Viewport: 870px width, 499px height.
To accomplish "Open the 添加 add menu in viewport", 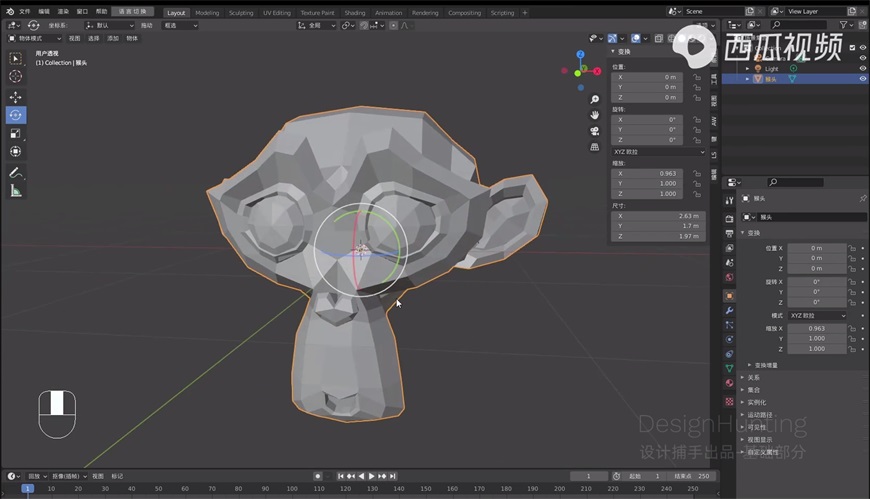I will pos(113,38).
